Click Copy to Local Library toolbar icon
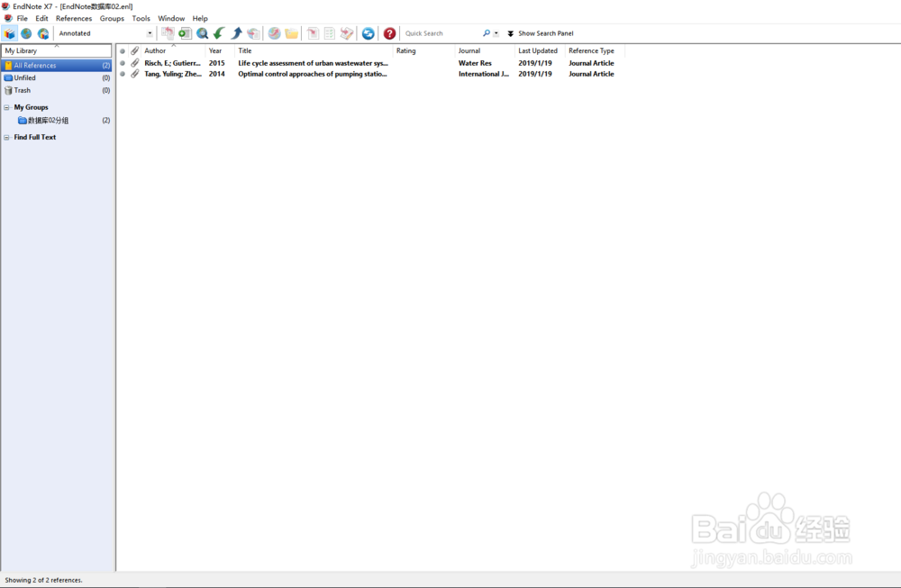The image size is (901, 588). pyautogui.click(x=168, y=34)
